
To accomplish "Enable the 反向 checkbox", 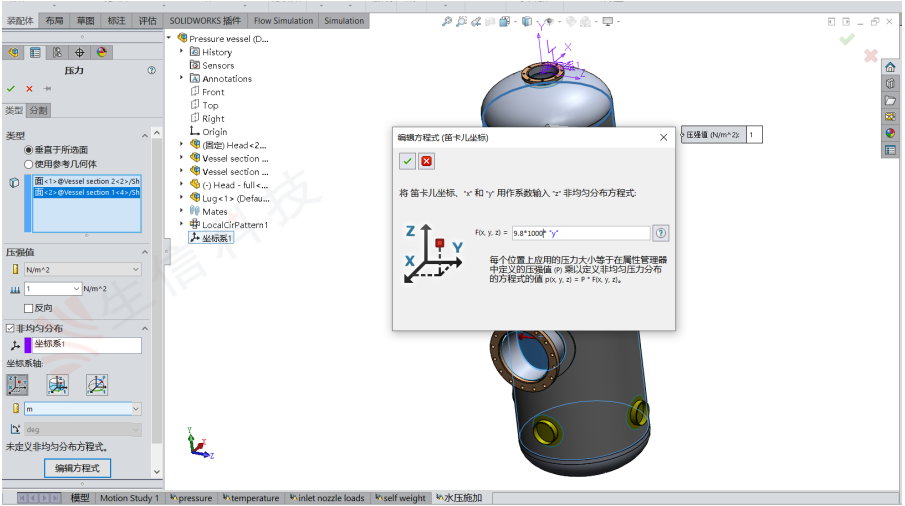I will (28, 308).
